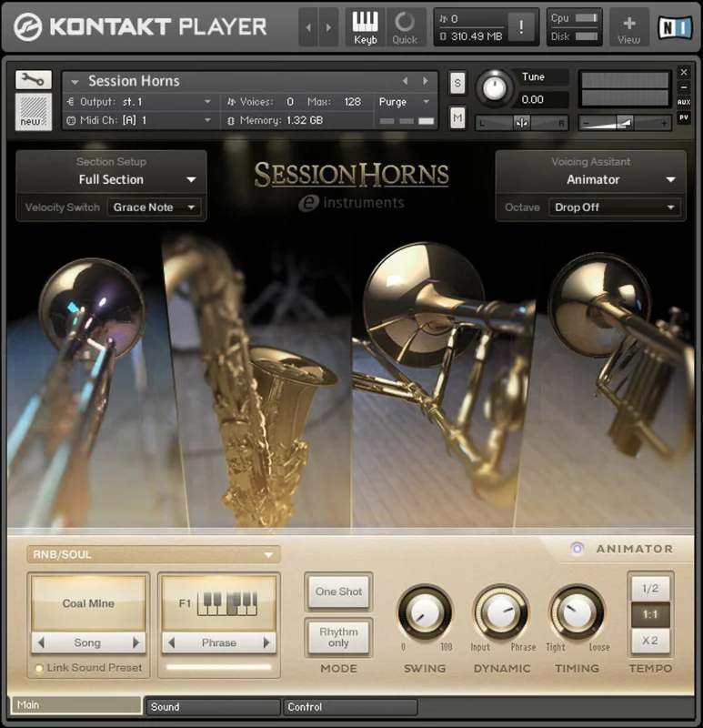Click the Output routing icon
This screenshot has height=728, width=703.
pos(71,102)
